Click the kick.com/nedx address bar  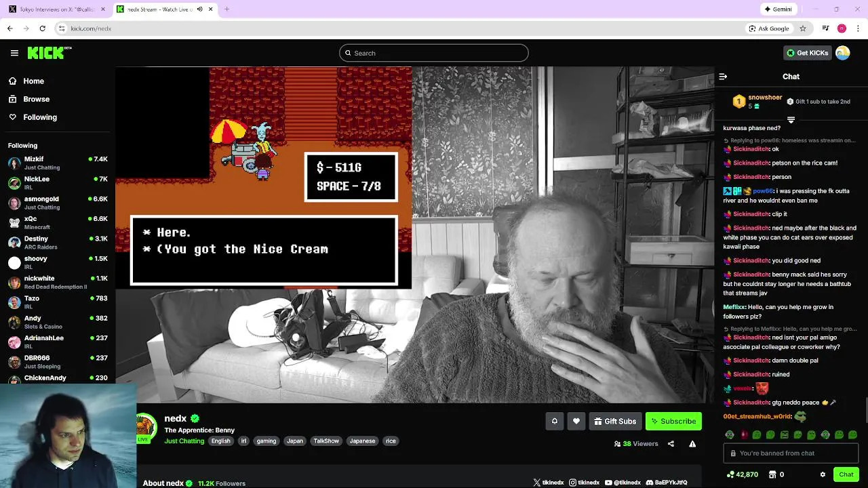pos(400,28)
